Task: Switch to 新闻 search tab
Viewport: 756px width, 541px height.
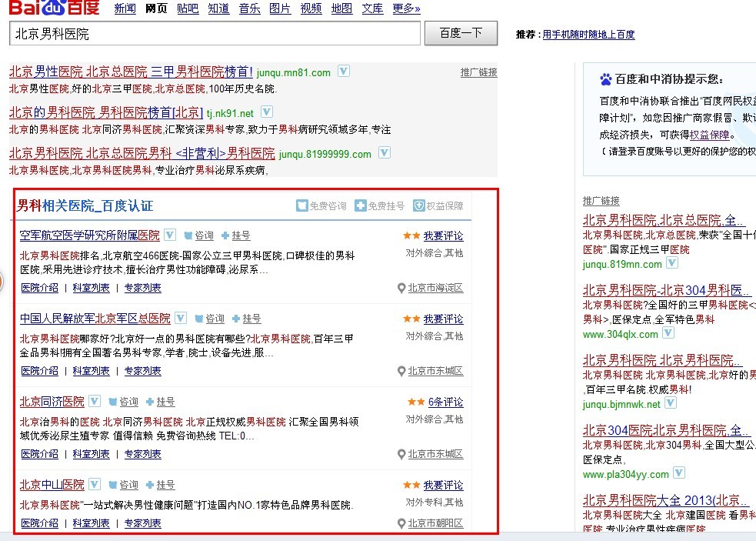Action: pos(125,8)
